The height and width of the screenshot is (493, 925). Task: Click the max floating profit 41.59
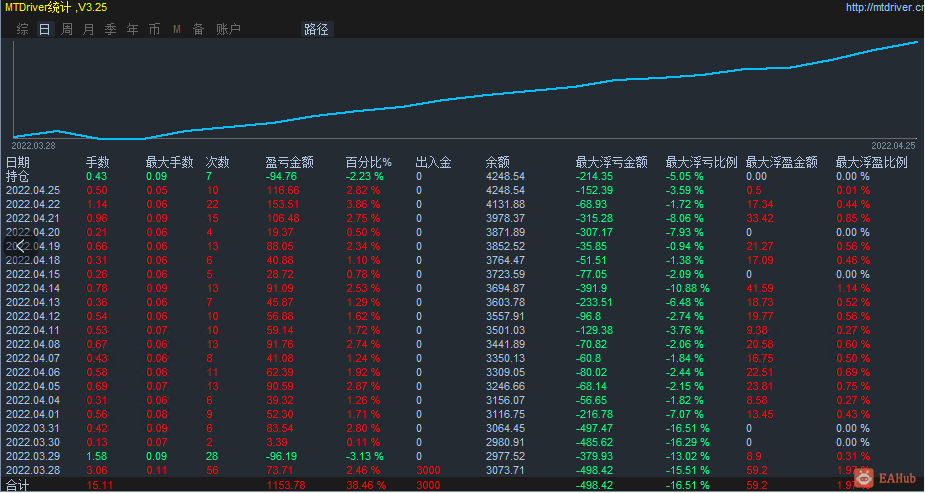click(x=760, y=288)
